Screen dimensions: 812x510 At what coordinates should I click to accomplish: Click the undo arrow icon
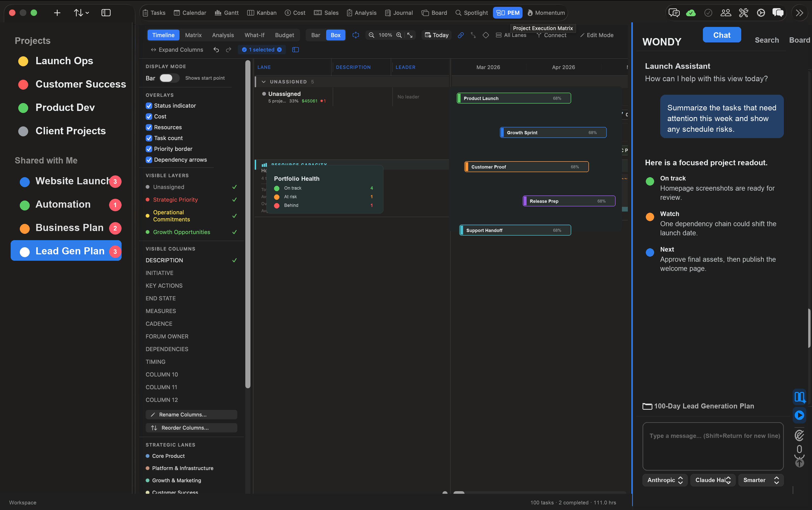[x=216, y=50]
